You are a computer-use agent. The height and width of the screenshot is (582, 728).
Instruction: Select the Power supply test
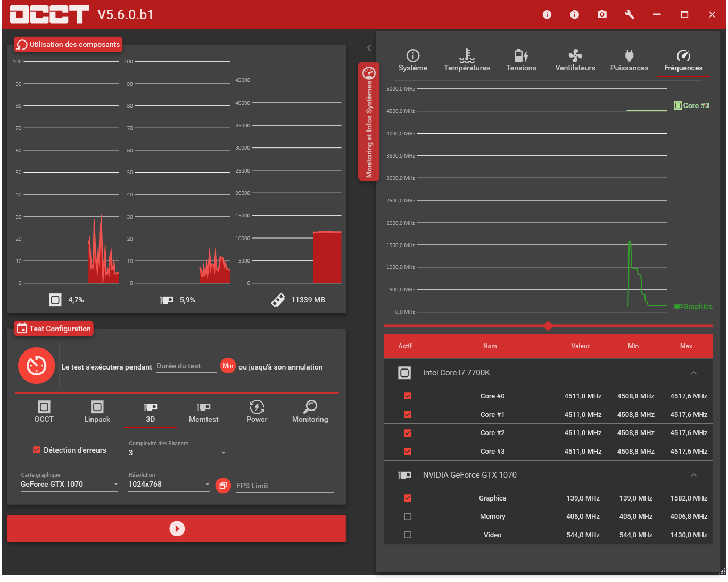tap(257, 411)
